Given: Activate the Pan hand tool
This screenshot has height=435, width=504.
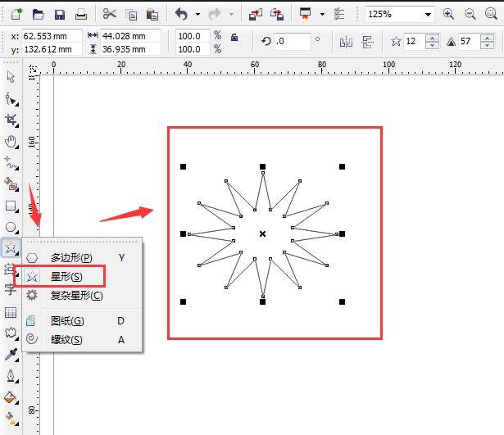Looking at the screenshot, I should tap(11, 141).
